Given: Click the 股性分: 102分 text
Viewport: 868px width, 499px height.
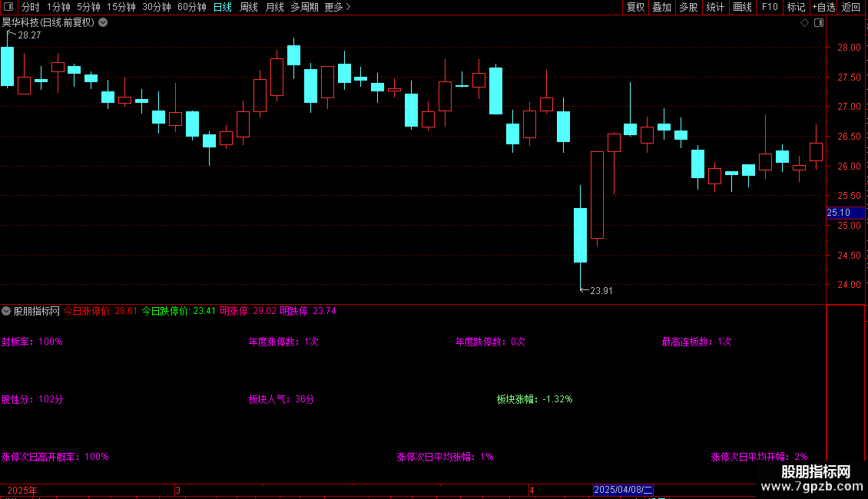Looking at the screenshot, I should pyautogui.click(x=32, y=399).
